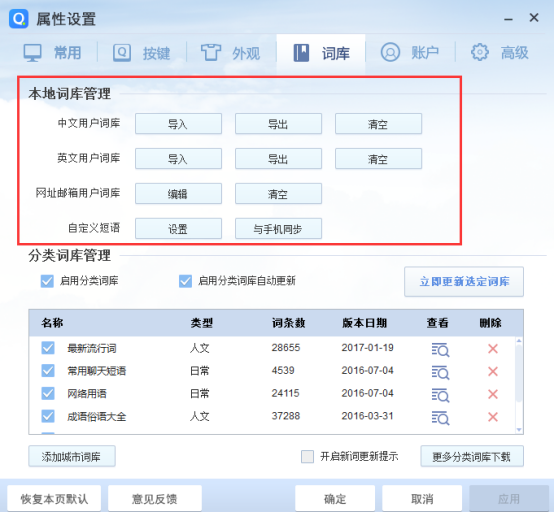Close the 属性设置 window

tap(534, 18)
